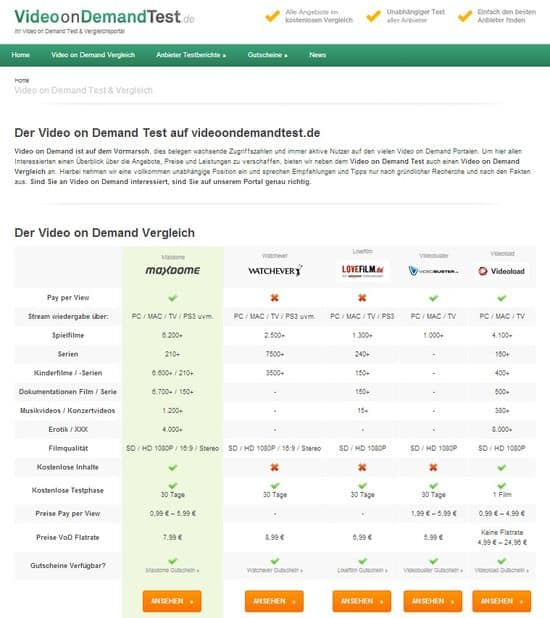
Task: Open the Lovefilm Gutschein link
Action: tap(362, 570)
